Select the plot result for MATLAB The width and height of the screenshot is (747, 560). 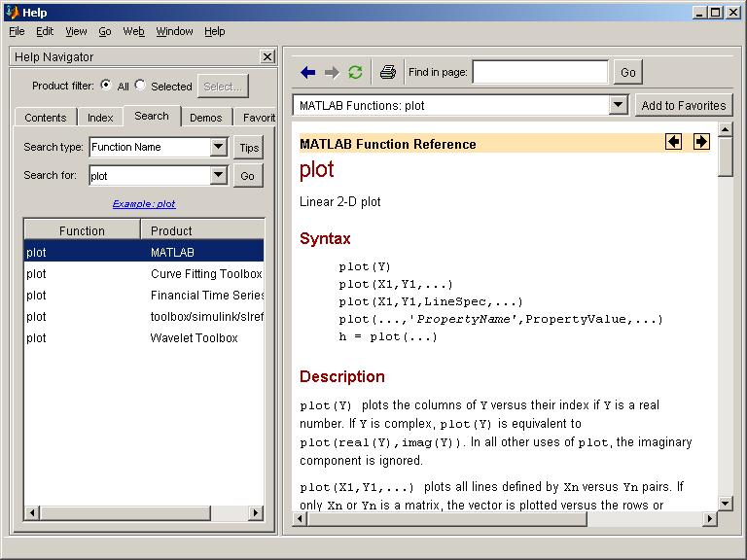click(x=144, y=252)
